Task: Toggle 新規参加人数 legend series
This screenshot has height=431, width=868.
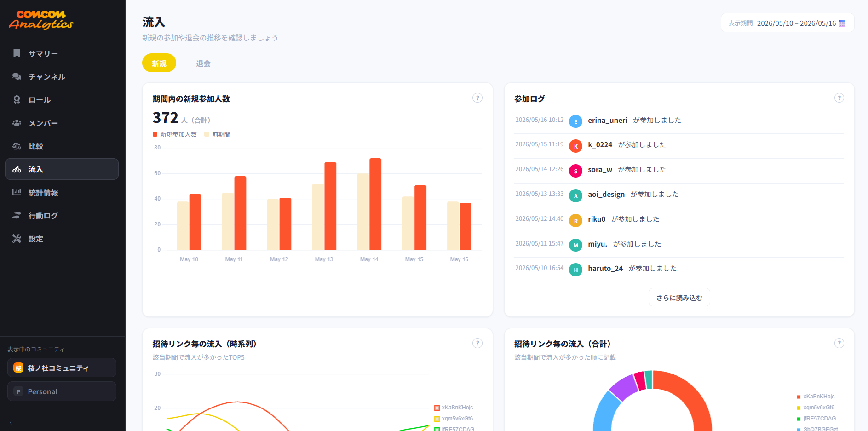Action: (x=175, y=134)
